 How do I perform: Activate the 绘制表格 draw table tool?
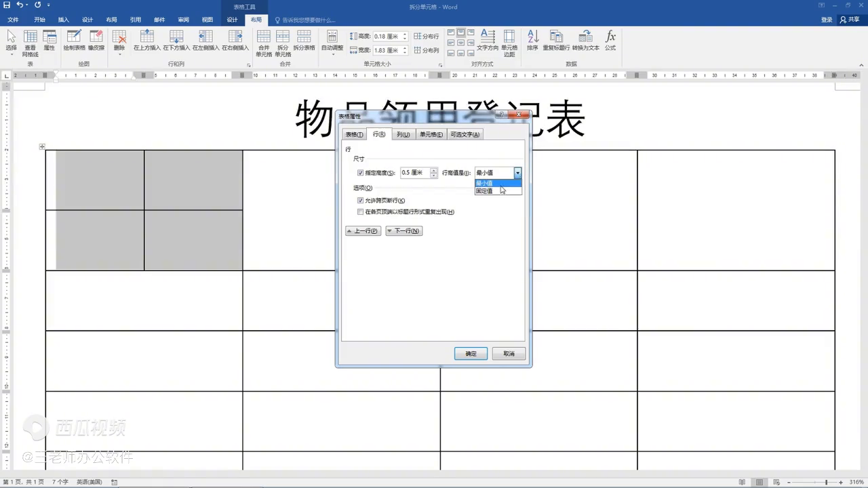point(74,41)
